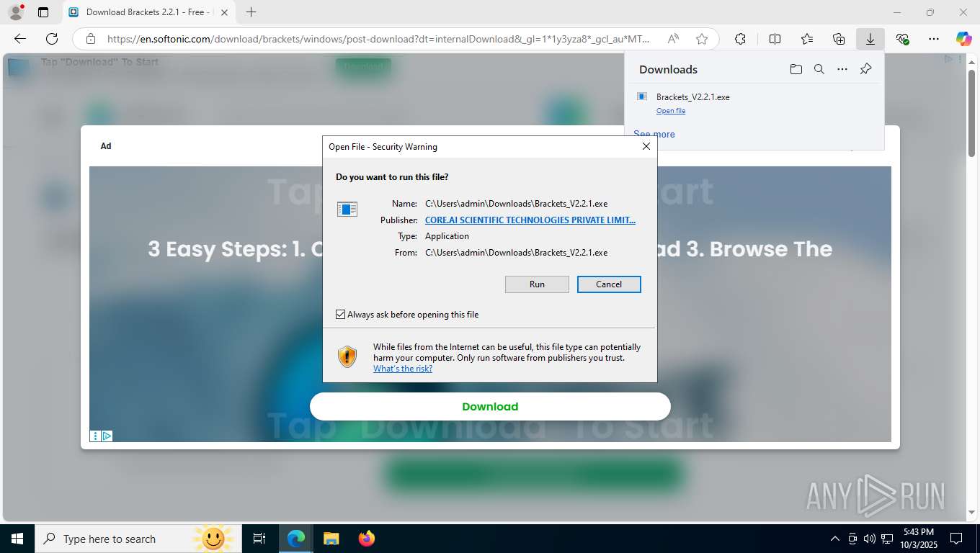Click Microsoft Edge taskbar icon
This screenshot has height=553, width=980.
click(x=296, y=539)
